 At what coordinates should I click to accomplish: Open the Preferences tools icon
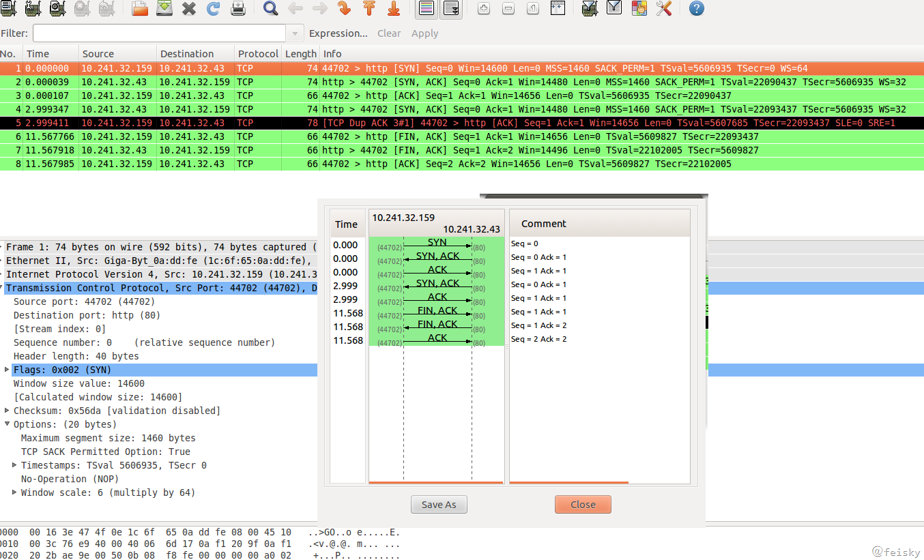[x=663, y=9]
